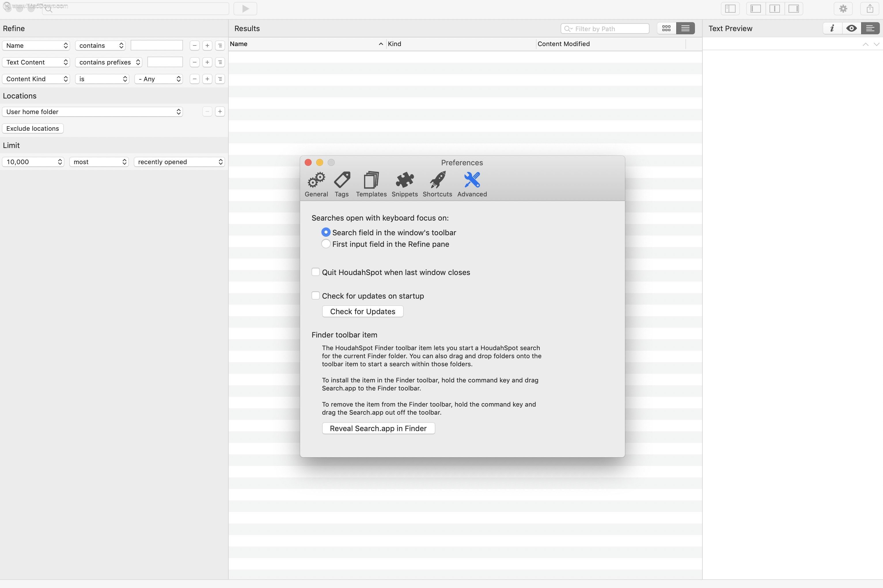Add a criterion after the Name row
This screenshot has height=588, width=883.
point(207,46)
